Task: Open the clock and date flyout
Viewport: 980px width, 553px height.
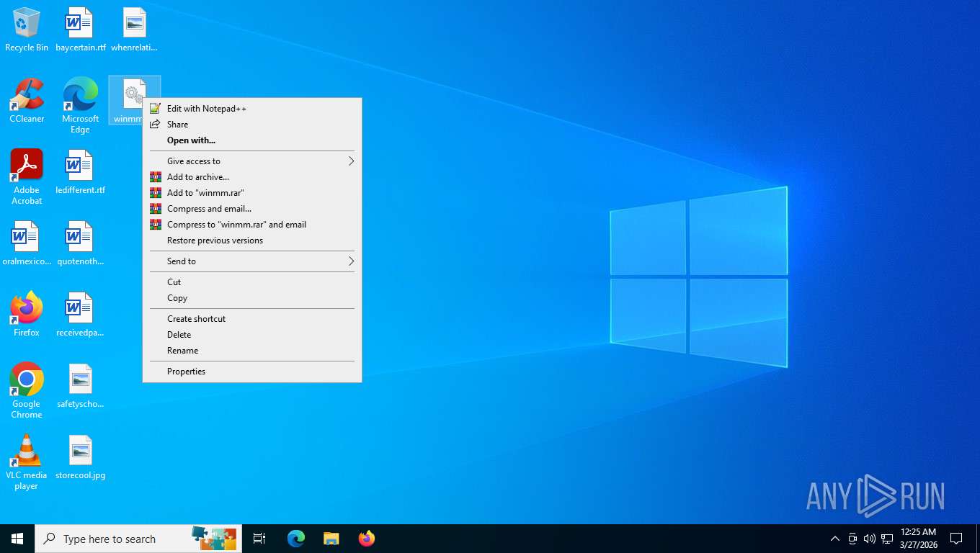Action: pyautogui.click(x=919, y=539)
